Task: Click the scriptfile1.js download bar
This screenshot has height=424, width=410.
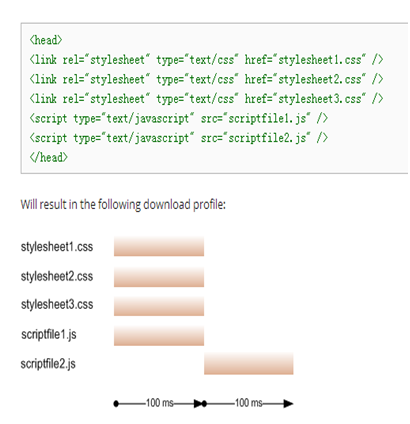Action: 159,336
